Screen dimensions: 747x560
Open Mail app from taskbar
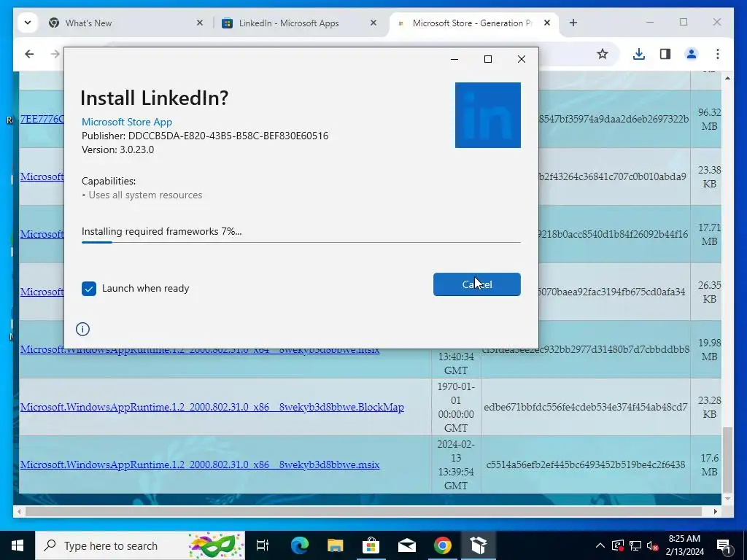pyautogui.click(x=407, y=545)
